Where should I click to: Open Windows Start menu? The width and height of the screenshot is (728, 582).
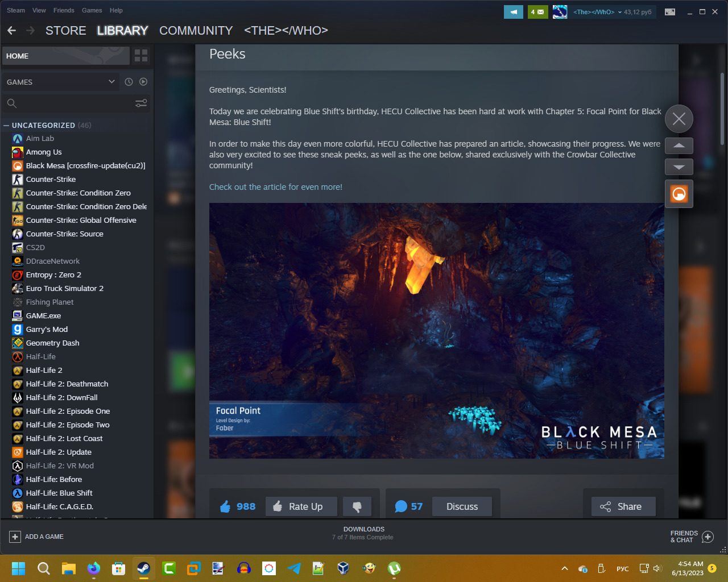[18, 568]
